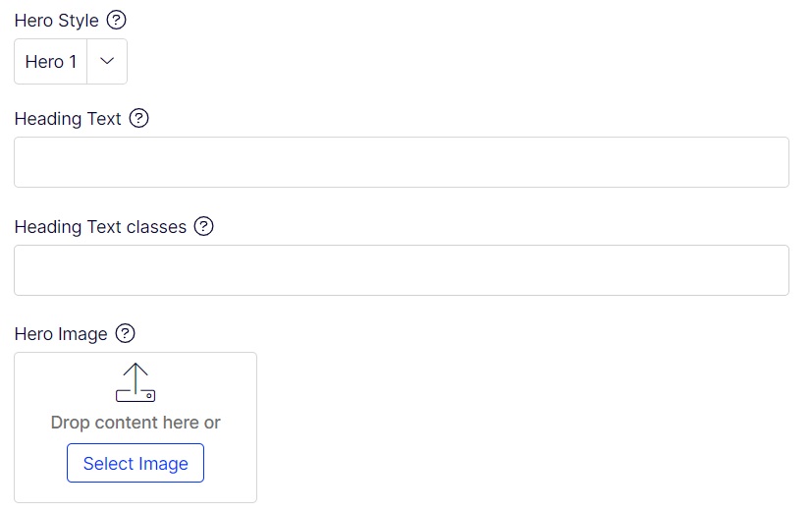
Task: Expand the Hero Style chevron arrow
Action: (108, 62)
